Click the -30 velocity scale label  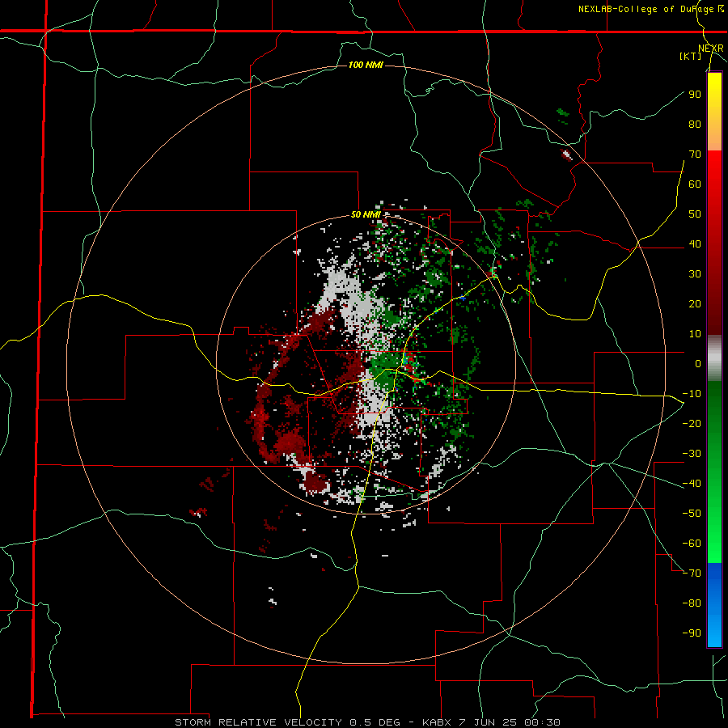coord(692,454)
